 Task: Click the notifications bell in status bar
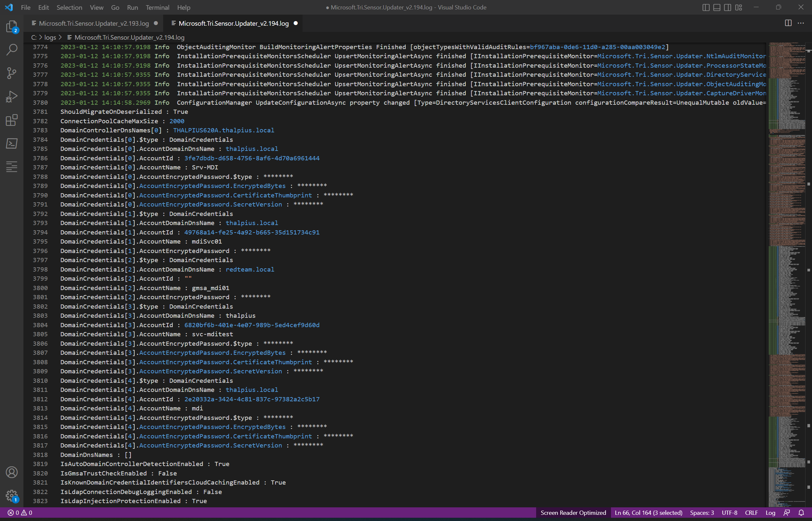(x=801, y=513)
